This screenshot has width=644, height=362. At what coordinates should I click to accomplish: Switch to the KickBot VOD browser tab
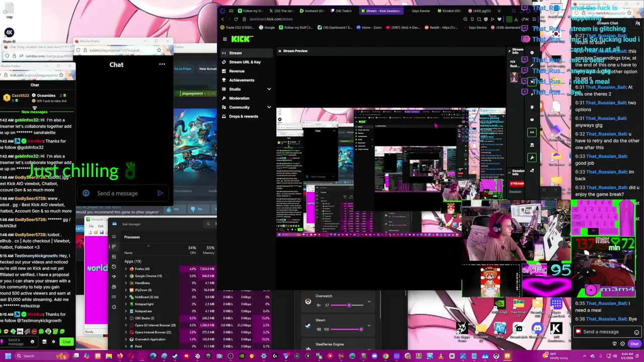tap(449, 11)
